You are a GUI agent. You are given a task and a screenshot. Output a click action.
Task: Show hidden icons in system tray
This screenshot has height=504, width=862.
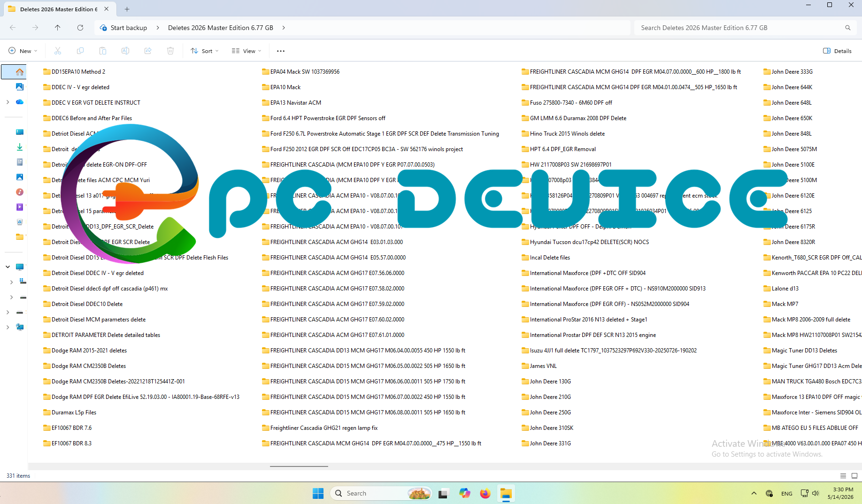coord(754,493)
